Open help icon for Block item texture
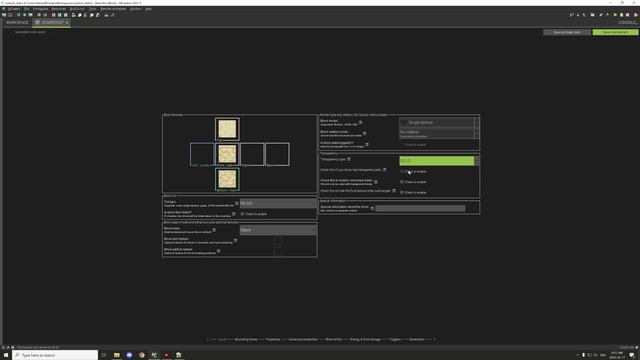640x360 pixels. 236,240
